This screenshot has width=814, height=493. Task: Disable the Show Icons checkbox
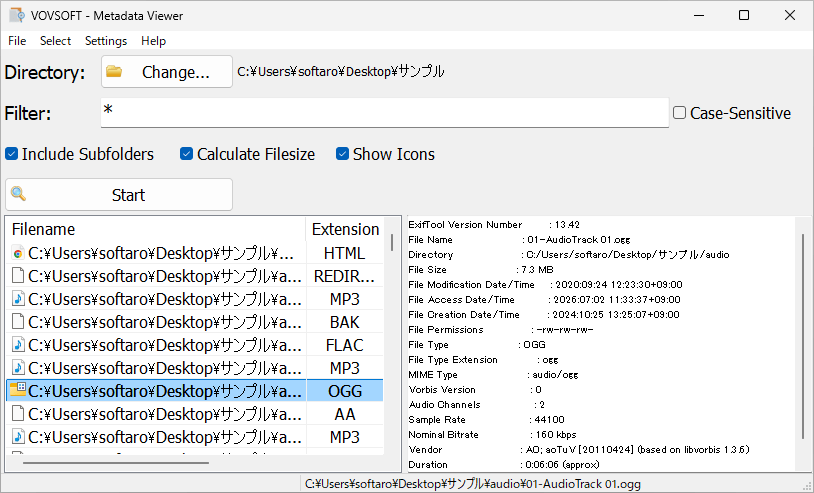[x=342, y=154]
